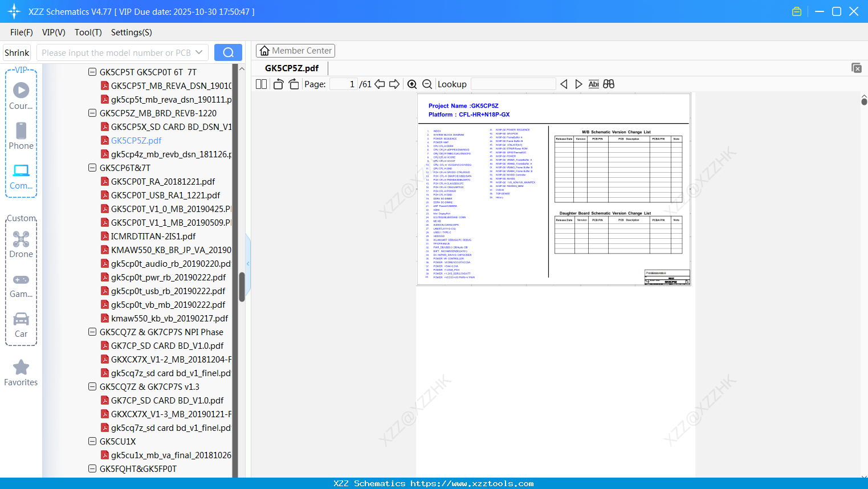Click the home icon in Member Center

pos(264,51)
